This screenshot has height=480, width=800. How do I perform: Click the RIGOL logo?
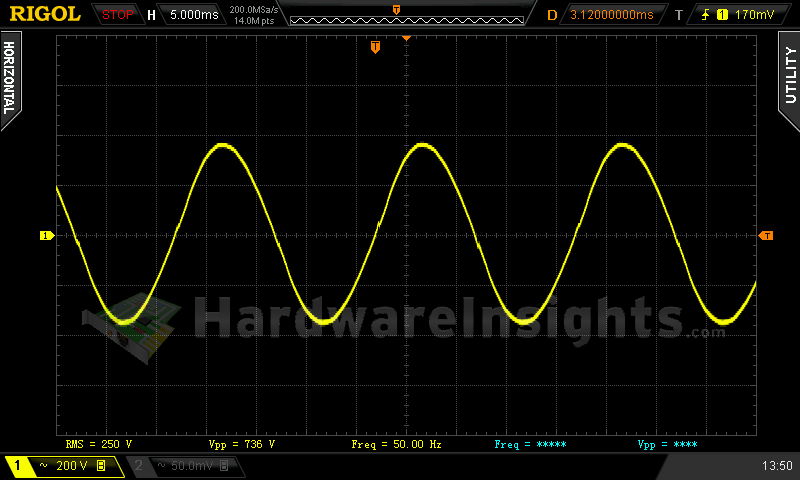(x=44, y=14)
